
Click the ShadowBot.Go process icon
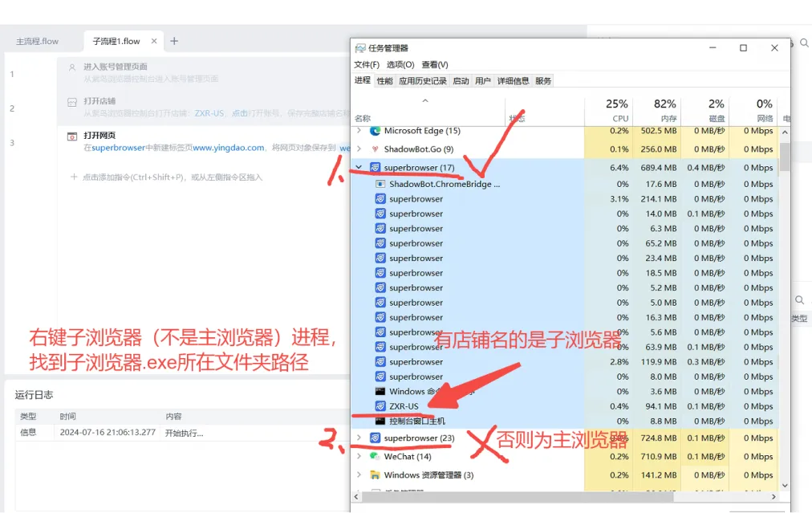375,149
